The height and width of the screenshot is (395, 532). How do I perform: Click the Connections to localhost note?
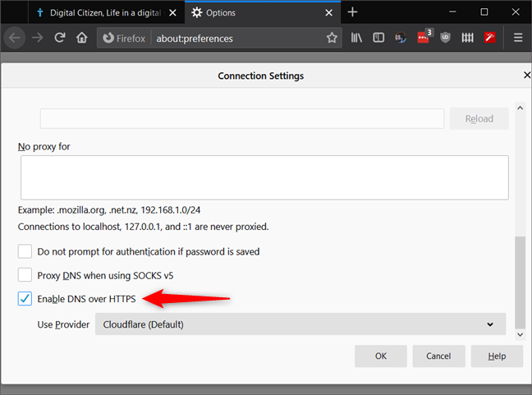[x=143, y=227]
